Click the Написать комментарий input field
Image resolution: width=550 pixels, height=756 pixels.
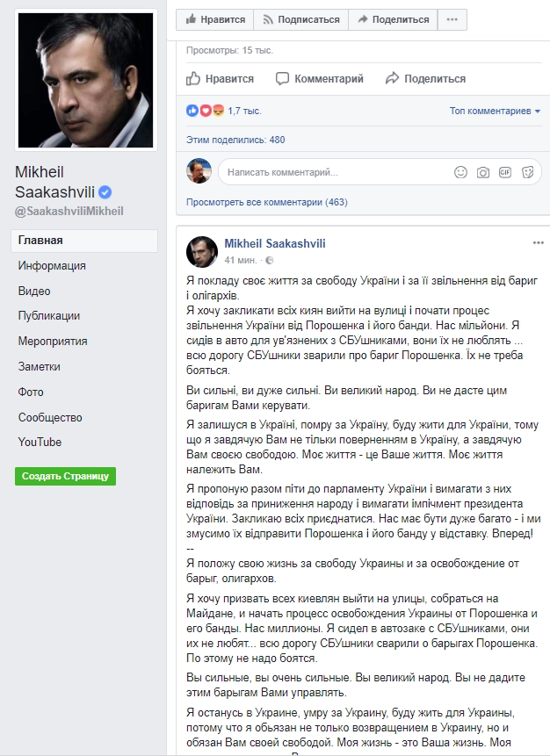[x=334, y=173]
